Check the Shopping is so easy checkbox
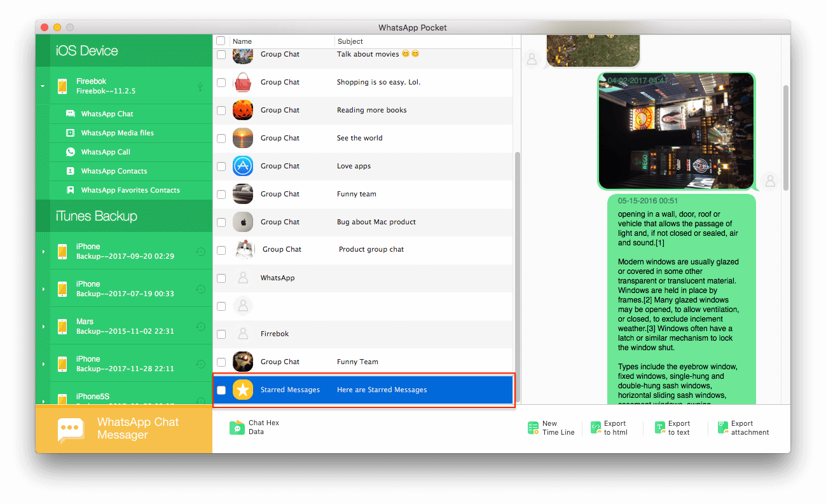 coord(221,83)
